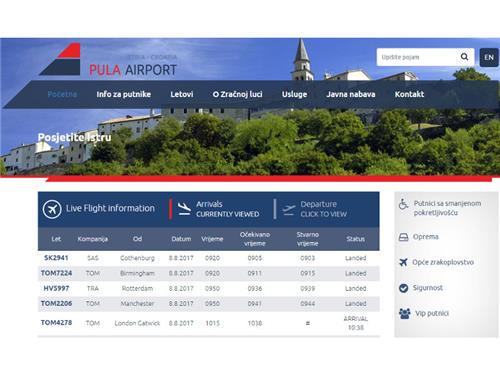Open the O Zračnoj luci menu
The image size is (500, 375).
238,94
